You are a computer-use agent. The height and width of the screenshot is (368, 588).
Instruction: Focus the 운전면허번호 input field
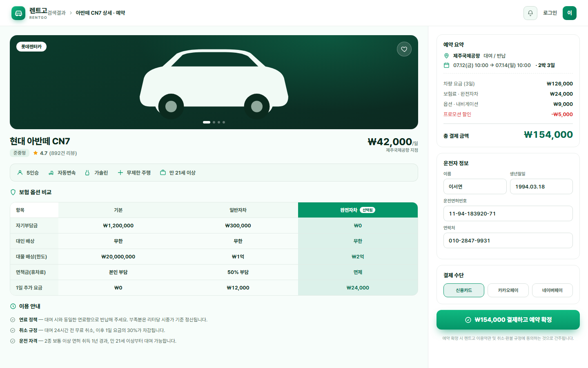click(x=508, y=213)
